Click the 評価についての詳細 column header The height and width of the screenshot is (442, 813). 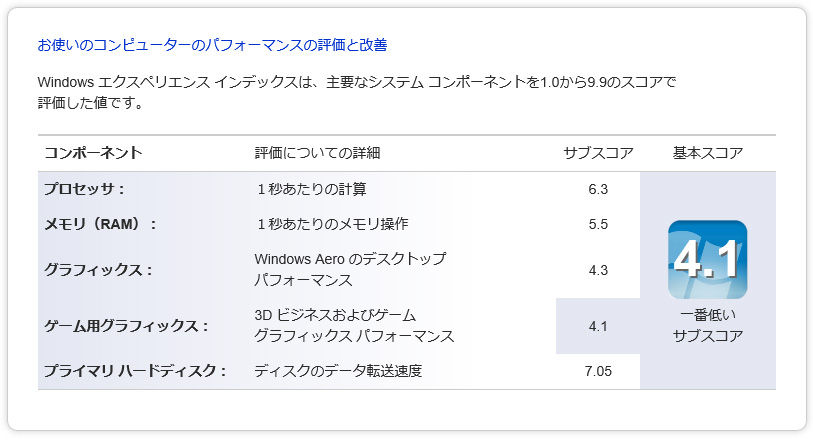pos(317,153)
